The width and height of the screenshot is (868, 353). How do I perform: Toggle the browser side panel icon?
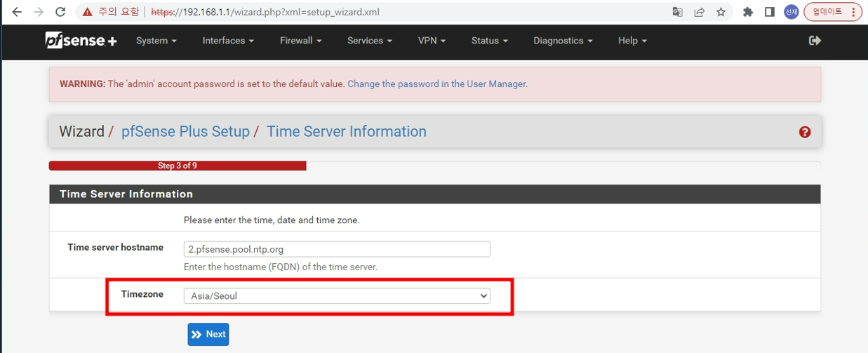tap(770, 12)
